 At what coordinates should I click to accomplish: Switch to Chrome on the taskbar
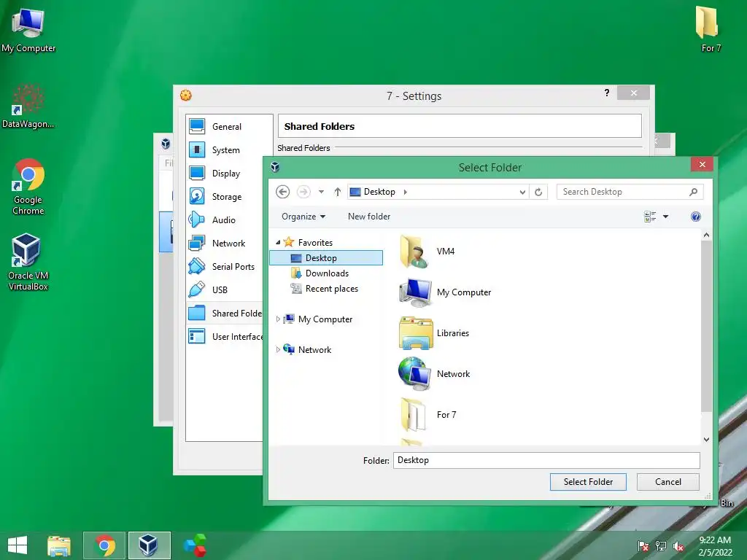[104, 545]
